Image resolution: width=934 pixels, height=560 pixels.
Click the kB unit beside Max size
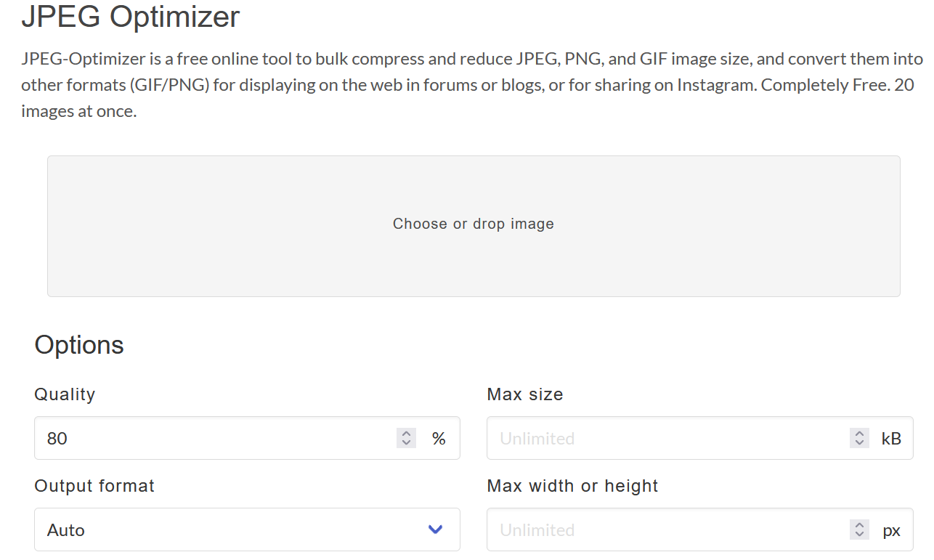[x=891, y=439]
